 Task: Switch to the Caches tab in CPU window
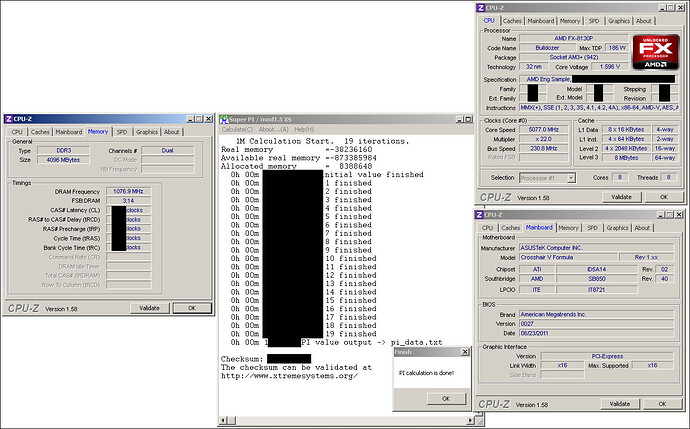point(511,20)
